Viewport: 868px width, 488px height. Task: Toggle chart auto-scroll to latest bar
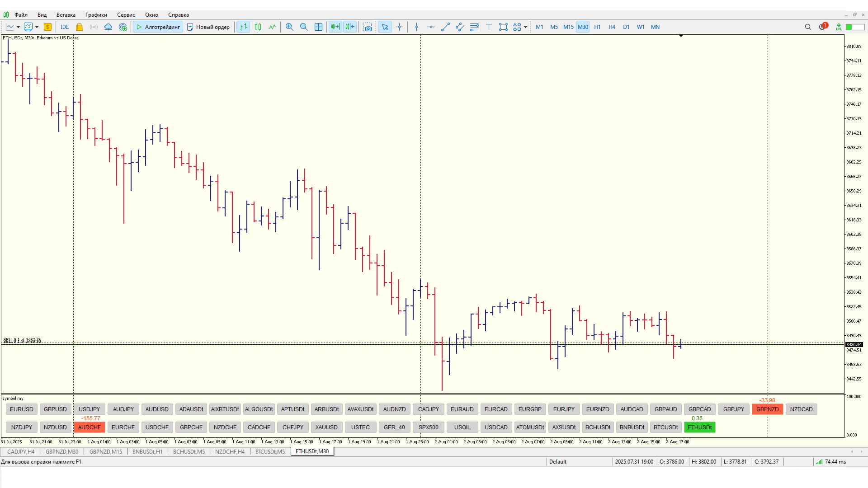click(x=335, y=27)
